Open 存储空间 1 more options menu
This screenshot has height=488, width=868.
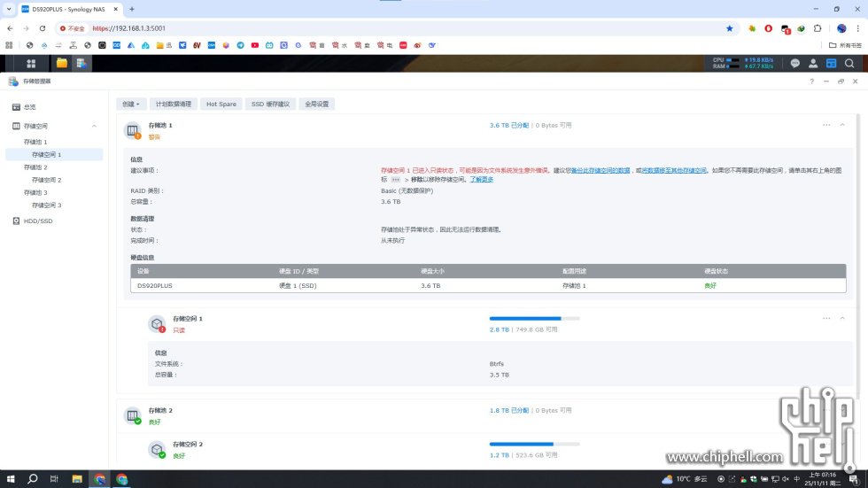point(826,318)
